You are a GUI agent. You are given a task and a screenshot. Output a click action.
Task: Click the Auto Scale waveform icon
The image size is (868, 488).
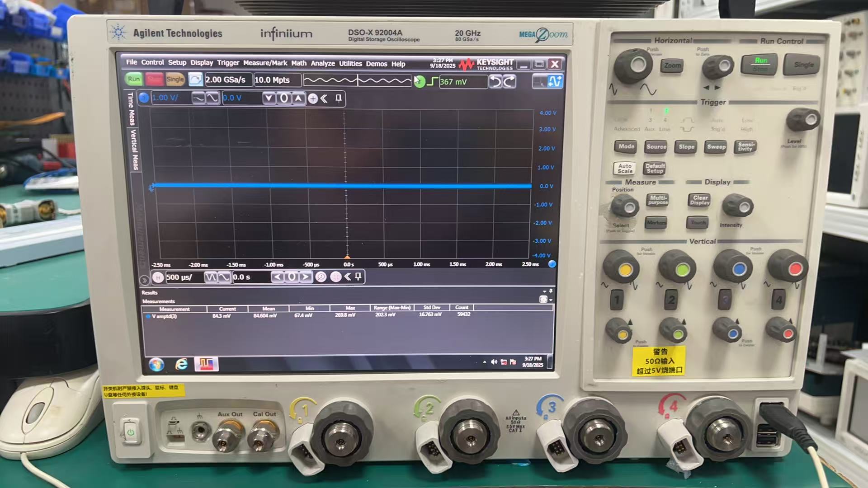pos(555,81)
